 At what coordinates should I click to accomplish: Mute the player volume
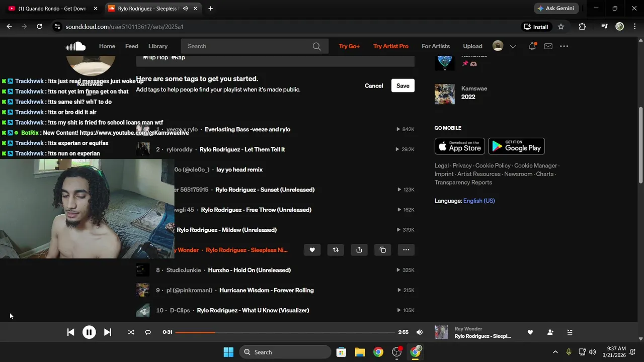(420, 332)
